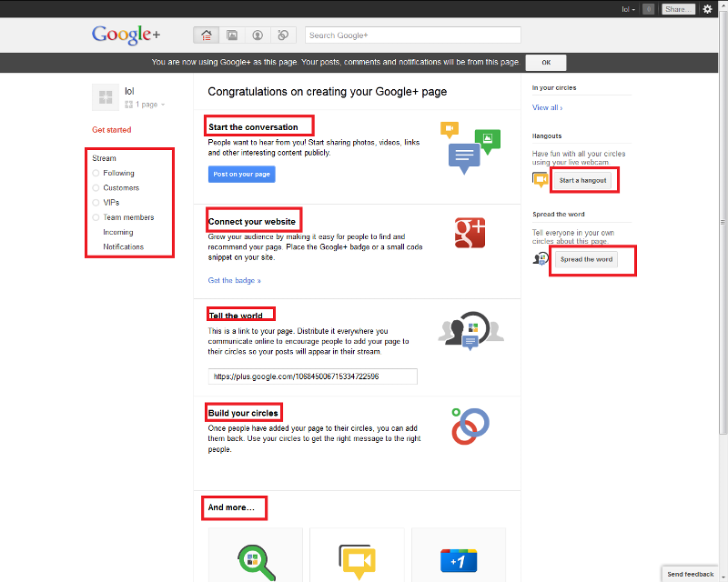Select the Customers stream radio
This screenshot has height=582, width=728.
[96, 188]
